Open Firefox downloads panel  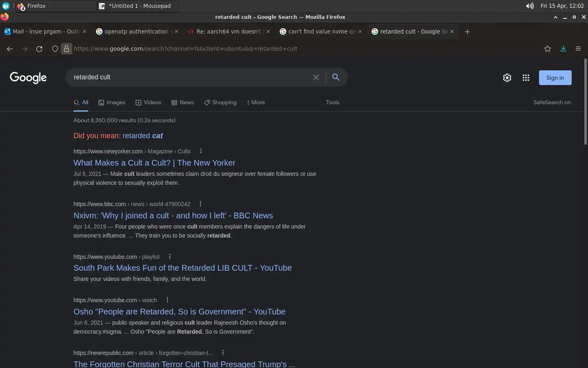click(x=563, y=49)
